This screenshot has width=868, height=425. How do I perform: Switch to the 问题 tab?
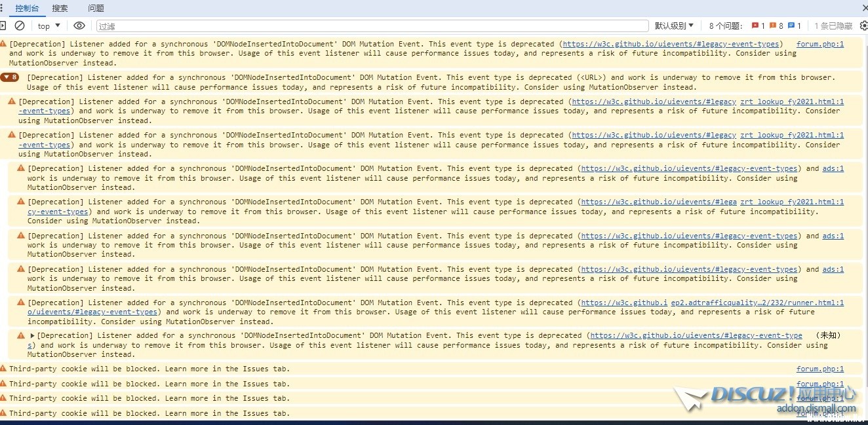(96, 9)
